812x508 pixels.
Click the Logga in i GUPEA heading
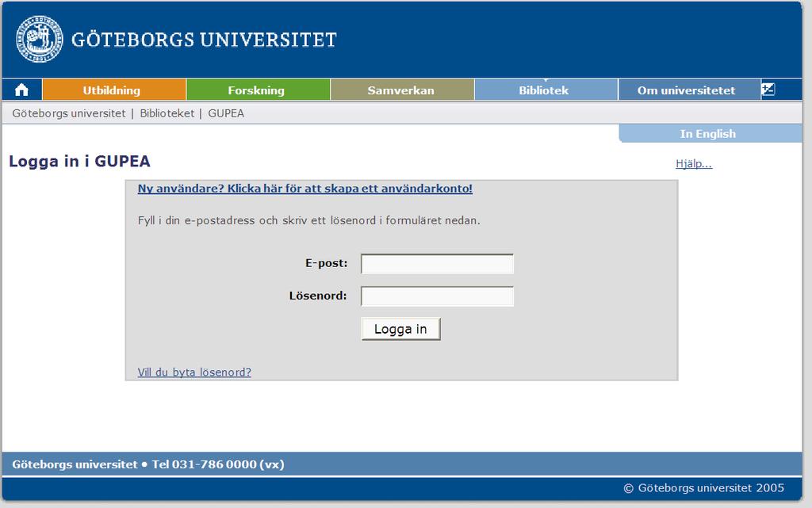pyautogui.click(x=80, y=162)
